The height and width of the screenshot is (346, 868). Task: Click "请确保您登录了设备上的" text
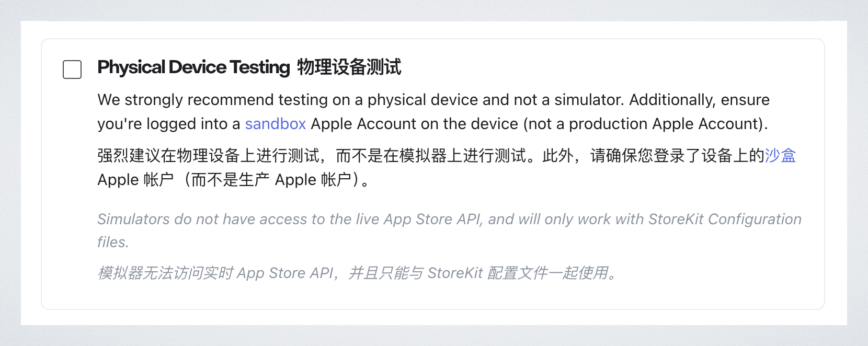pyautogui.click(x=677, y=155)
